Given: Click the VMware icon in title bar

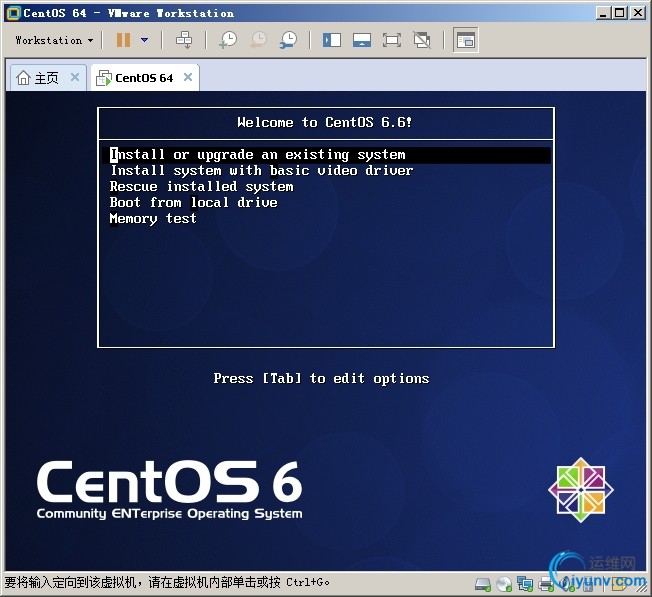Looking at the screenshot, I should (14, 13).
